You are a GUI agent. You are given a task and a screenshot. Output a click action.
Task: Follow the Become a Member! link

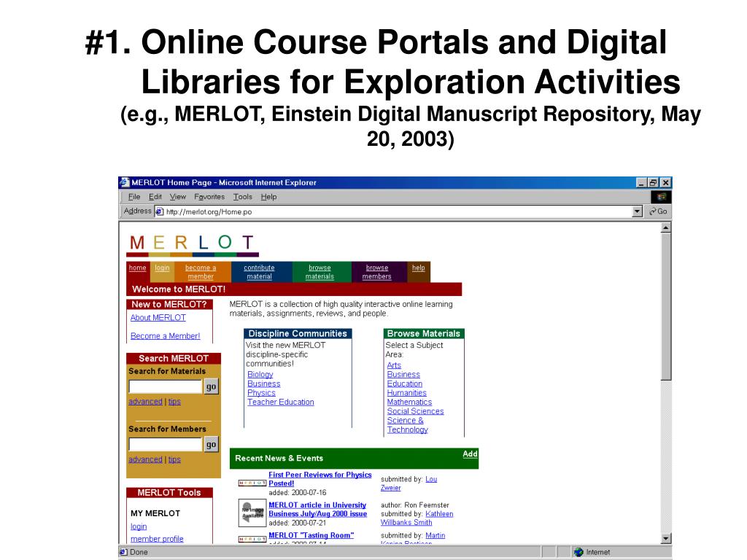click(166, 335)
